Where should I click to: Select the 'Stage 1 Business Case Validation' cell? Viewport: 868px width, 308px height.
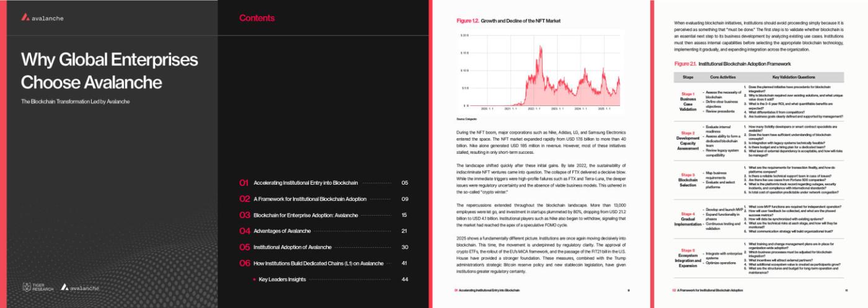click(x=688, y=101)
